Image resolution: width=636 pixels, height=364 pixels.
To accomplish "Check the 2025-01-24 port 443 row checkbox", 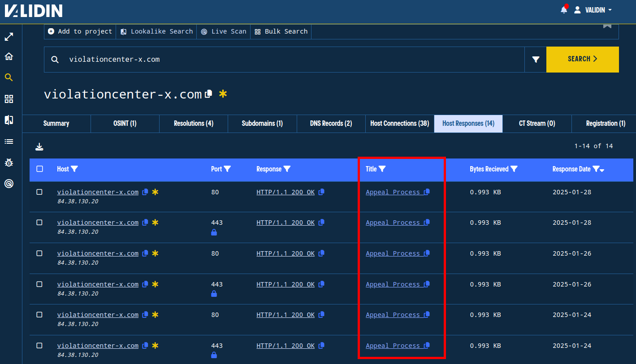I will (39, 345).
